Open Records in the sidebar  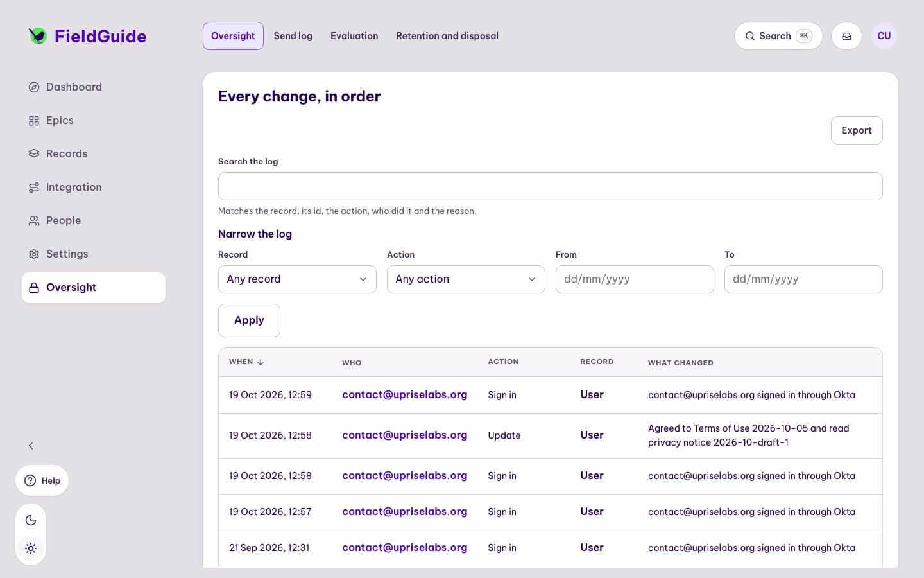pyautogui.click(x=94, y=153)
